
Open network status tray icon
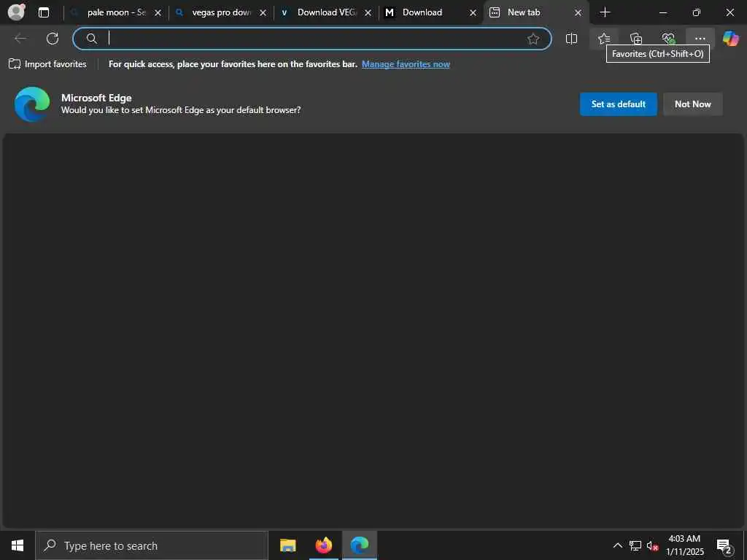(635, 545)
